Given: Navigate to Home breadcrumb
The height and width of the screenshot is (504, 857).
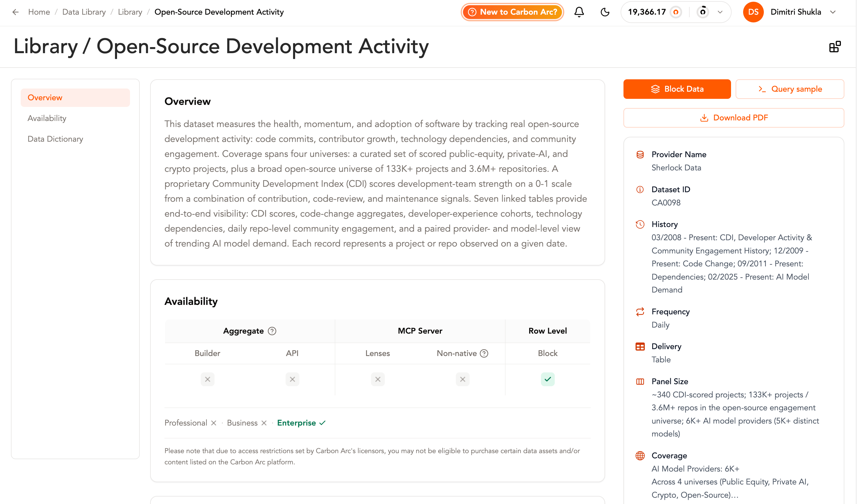Looking at the screenshot, I should click(x=39, y=12).
